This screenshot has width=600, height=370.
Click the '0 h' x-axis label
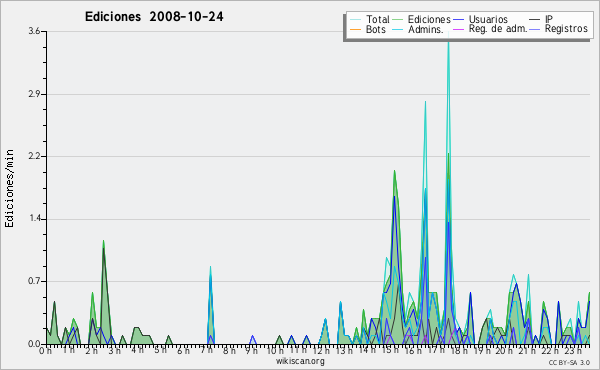tap(45, 350)
